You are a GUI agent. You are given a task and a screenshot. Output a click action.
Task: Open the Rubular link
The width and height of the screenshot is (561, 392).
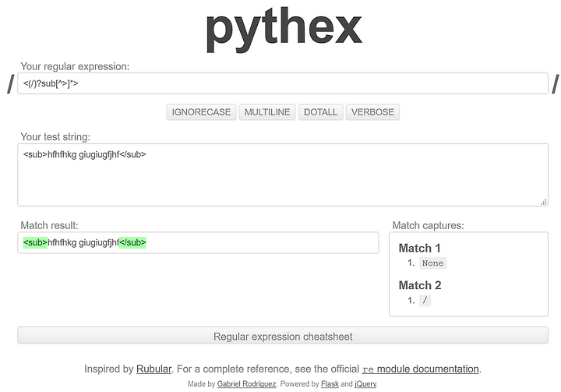pyautogui.click(x=153, y=369)
